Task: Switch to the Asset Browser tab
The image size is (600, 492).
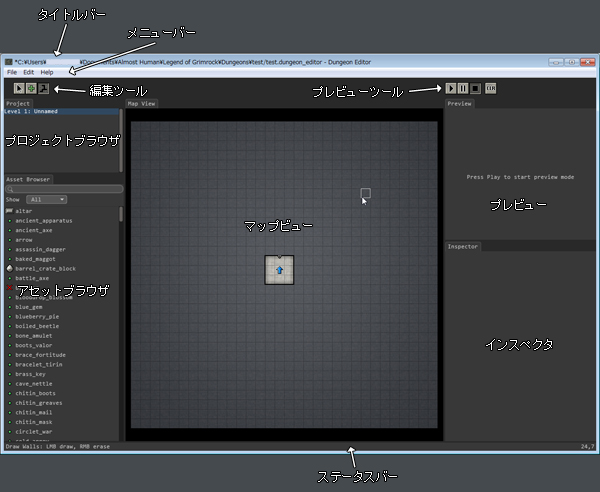Action: point(28,179)
